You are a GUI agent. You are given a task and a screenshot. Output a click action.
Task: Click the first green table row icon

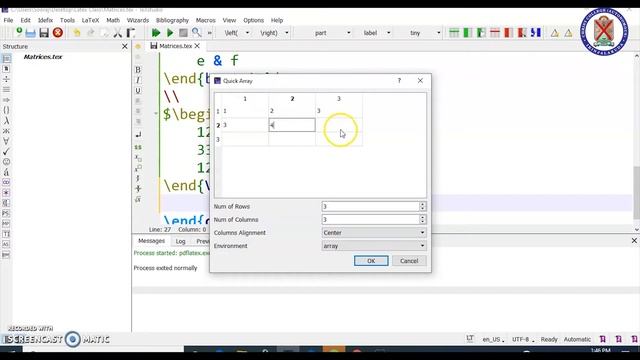click(x=454, y=33)
